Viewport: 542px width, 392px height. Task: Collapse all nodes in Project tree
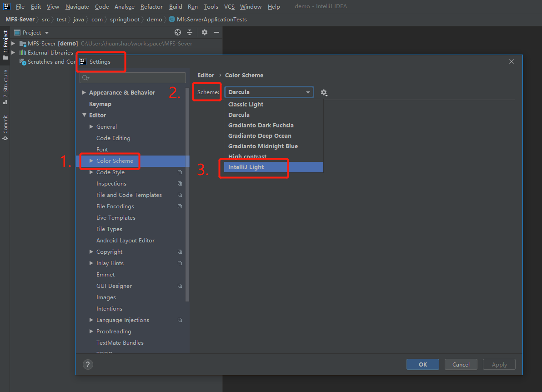(x=190, y=32)
